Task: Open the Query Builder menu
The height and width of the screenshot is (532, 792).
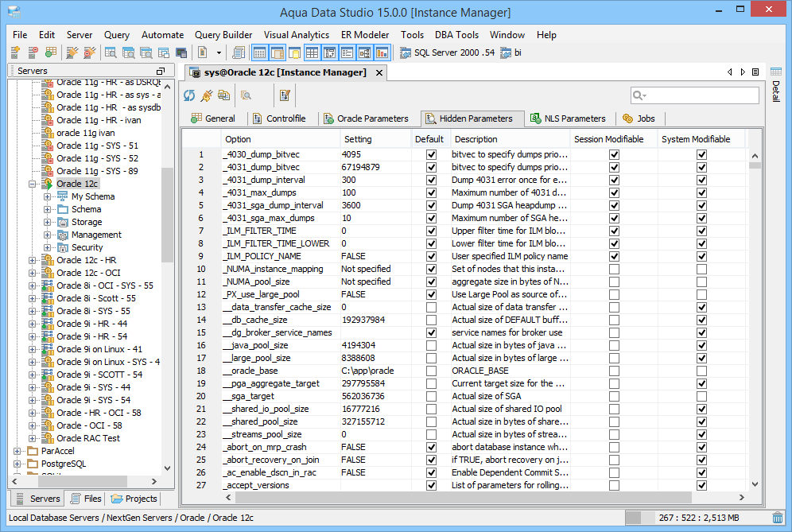Action: pos(223,35)
